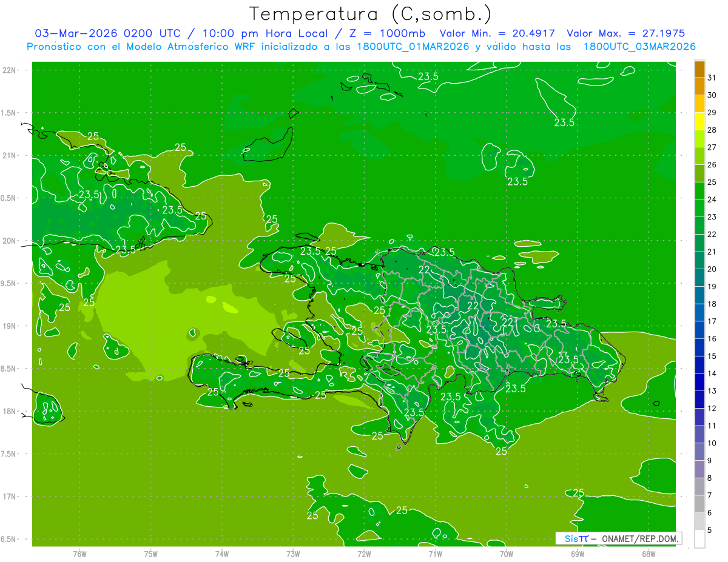Viewport: 728px width, 562px height.
Task: Click the "29" label on the color scale
Action: coord(712,113)
